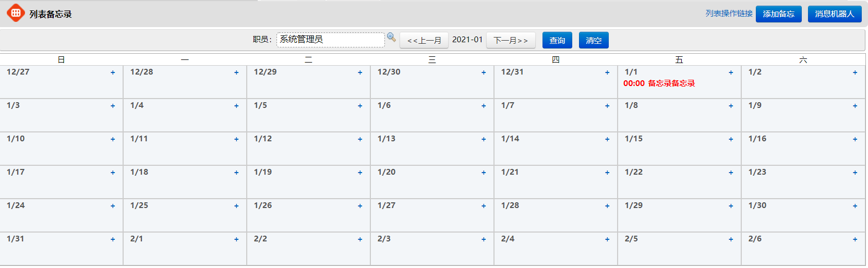Open employee search magnifier icon
This screenshot has width=868, height=268.
[x=391, y=37]
